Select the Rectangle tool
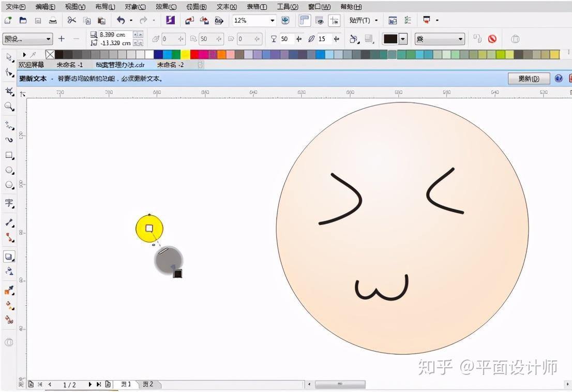 pos(8,155)
